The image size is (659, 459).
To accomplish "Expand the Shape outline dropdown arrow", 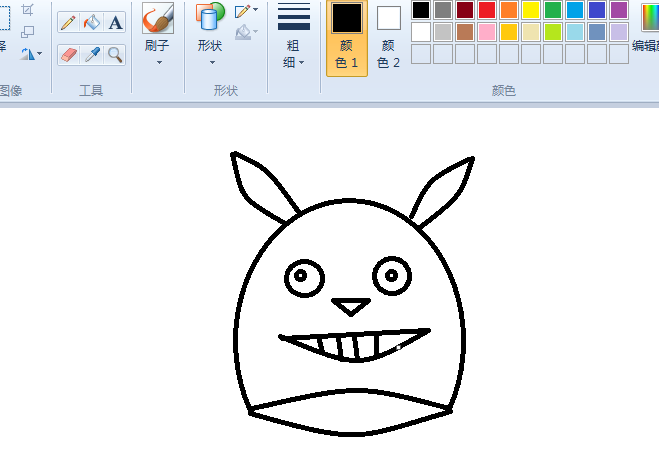I will [x=256, y=9].
